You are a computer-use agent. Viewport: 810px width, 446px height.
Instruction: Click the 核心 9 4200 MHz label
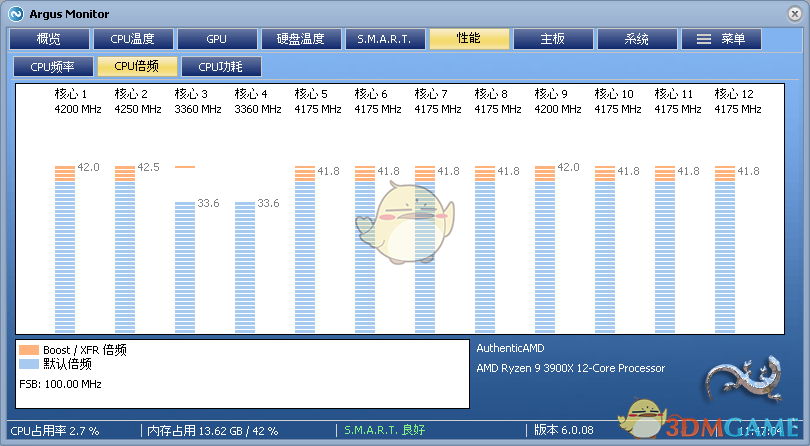[558, 109]
